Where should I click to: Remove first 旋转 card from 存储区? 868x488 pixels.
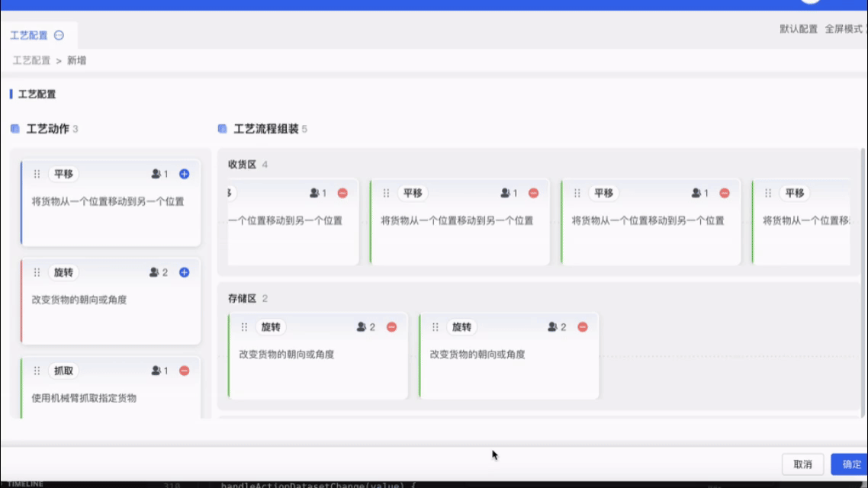tap(391, 327)
